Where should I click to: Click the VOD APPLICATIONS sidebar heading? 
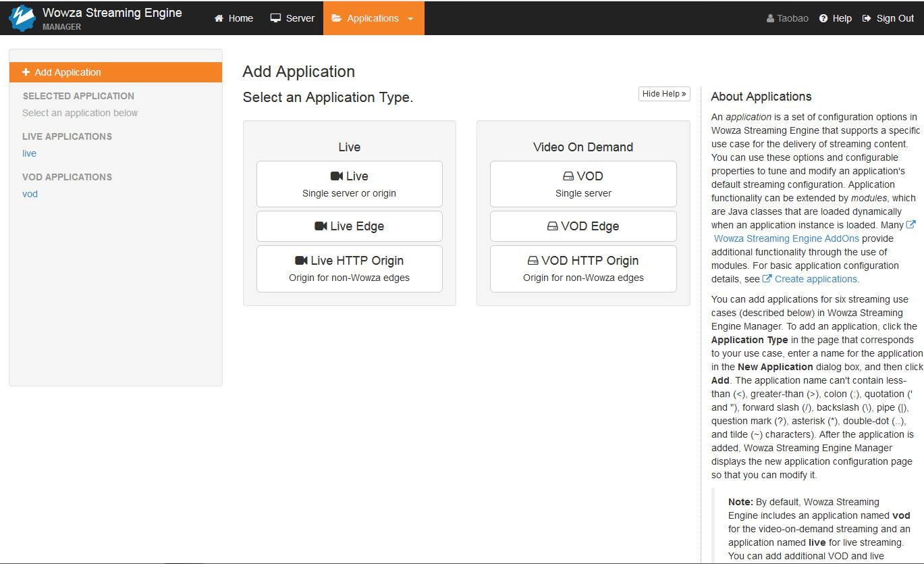click(x=67, y=177)
